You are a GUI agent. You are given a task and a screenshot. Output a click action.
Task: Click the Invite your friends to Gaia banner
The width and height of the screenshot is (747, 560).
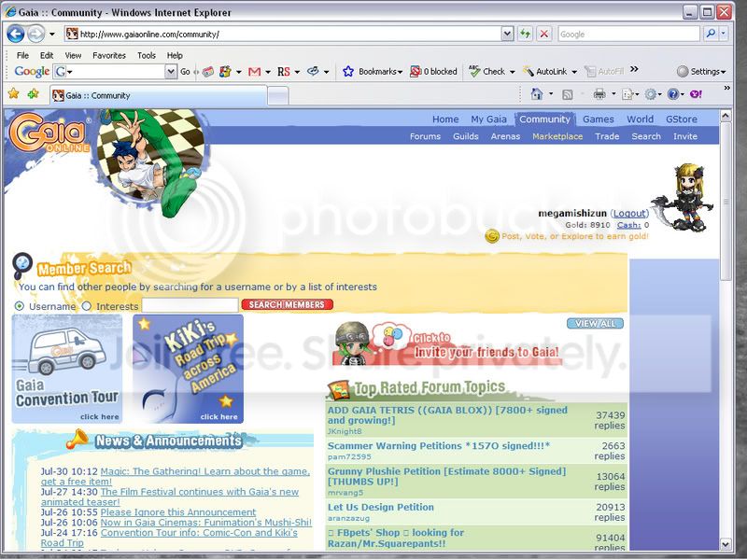click(x=447, y=343)
